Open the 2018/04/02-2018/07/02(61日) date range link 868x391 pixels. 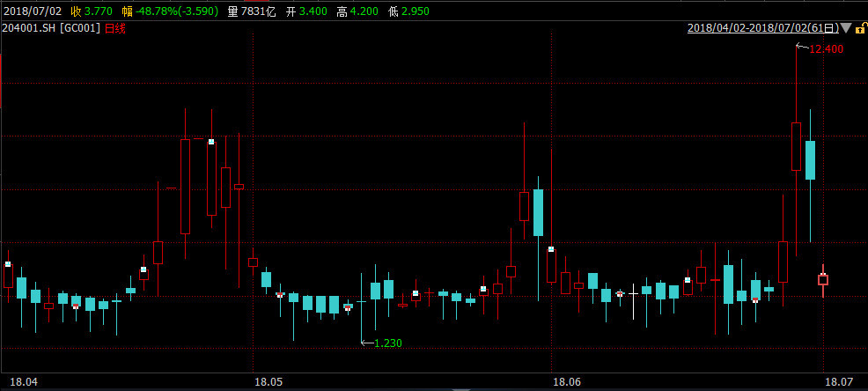click(x=763, y=27)
